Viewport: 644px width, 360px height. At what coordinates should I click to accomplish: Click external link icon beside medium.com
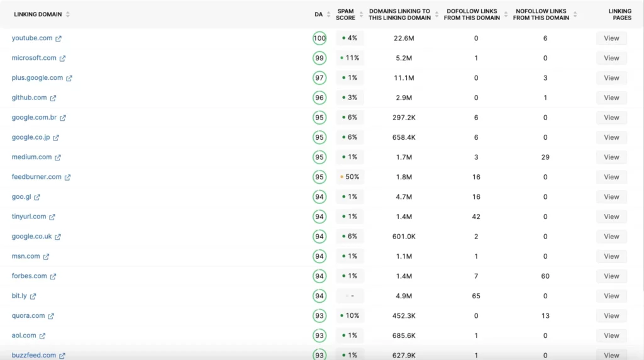click(x=58, y=157)
